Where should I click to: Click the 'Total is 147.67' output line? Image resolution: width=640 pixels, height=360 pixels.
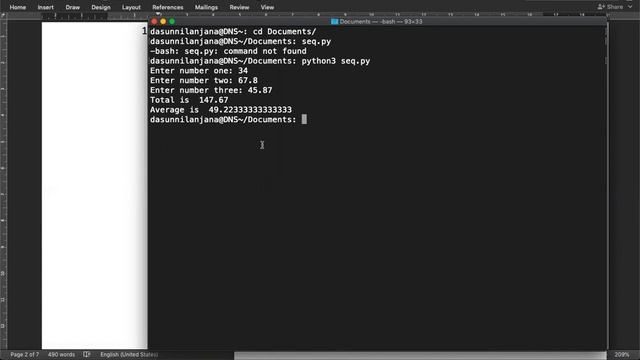pos(189,100)
